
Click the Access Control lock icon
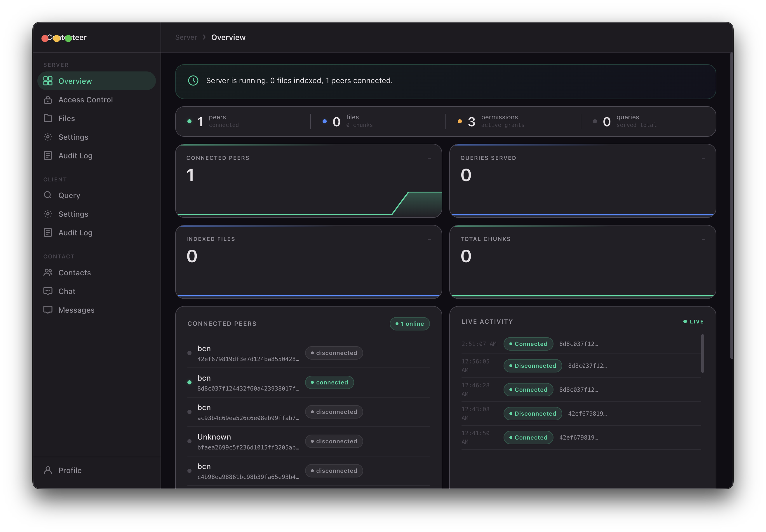(x=48, y=100)
